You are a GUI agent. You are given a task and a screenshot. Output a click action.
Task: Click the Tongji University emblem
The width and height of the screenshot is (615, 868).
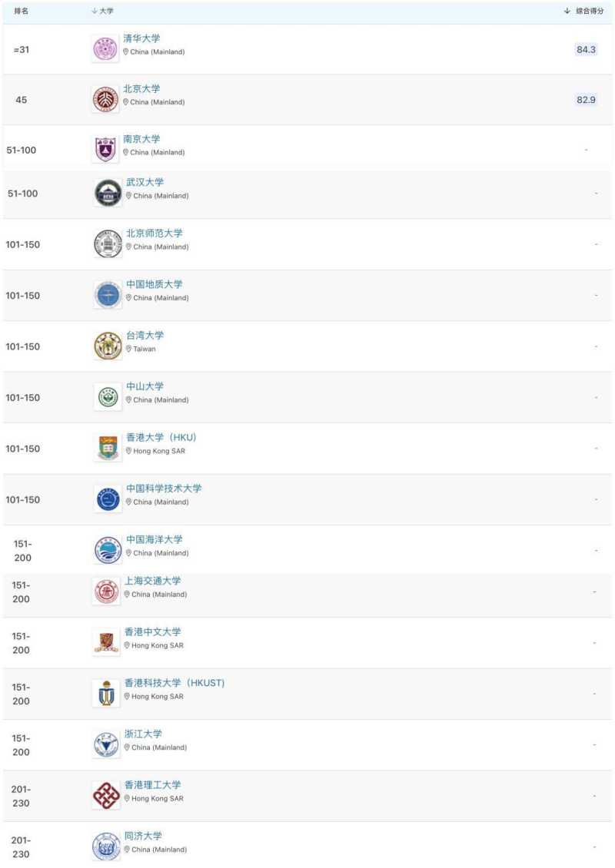pos(106,846)
